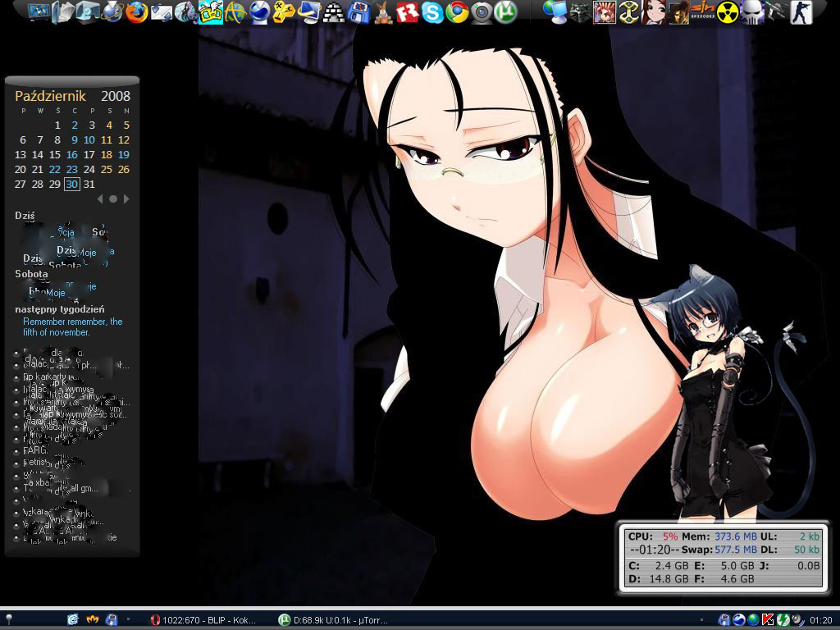Select October 16 in the calendar
The width and height of the screenshot is (840, 630).
click(x=72, y=154)
